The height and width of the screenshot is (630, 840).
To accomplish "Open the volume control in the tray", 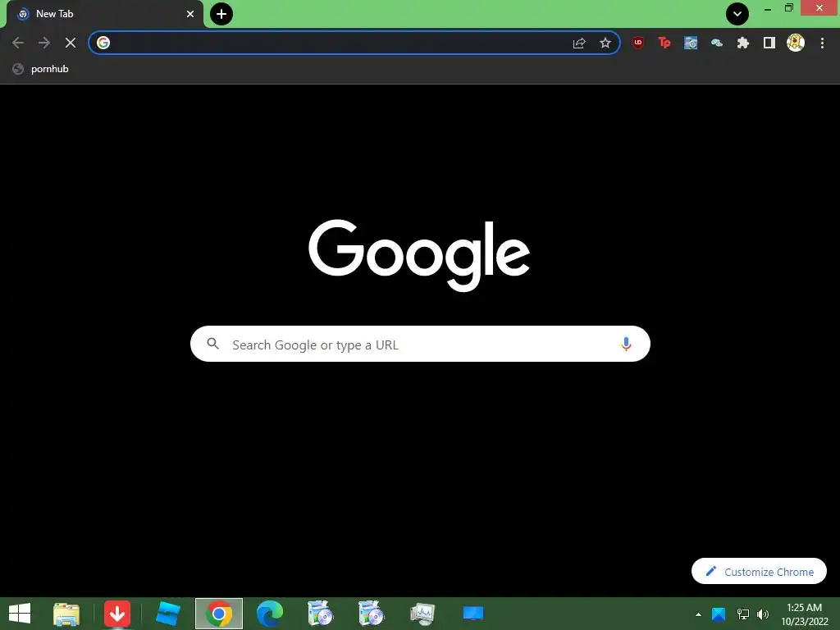I will tap(763, 614).
